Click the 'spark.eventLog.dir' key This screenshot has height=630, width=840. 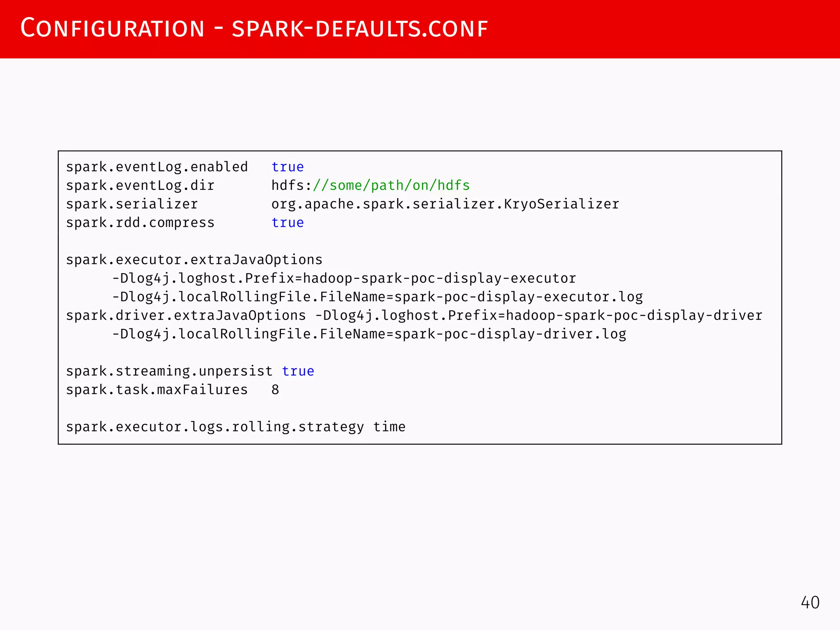point(140,185)
